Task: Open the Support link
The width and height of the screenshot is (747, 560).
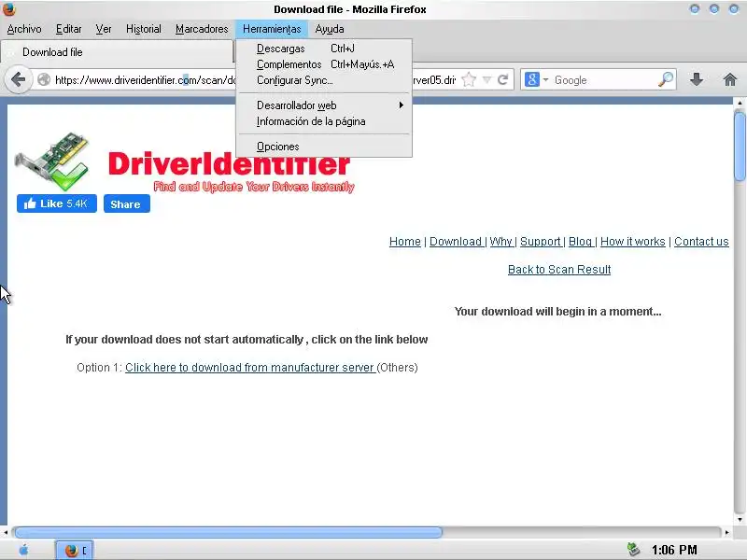Action: [541, 242]
